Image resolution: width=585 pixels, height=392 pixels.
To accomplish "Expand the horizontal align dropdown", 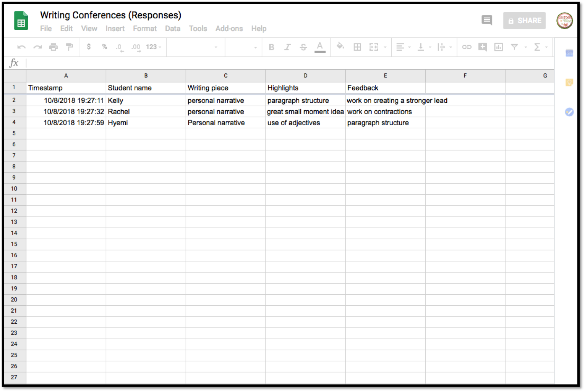I will point(403,47).
